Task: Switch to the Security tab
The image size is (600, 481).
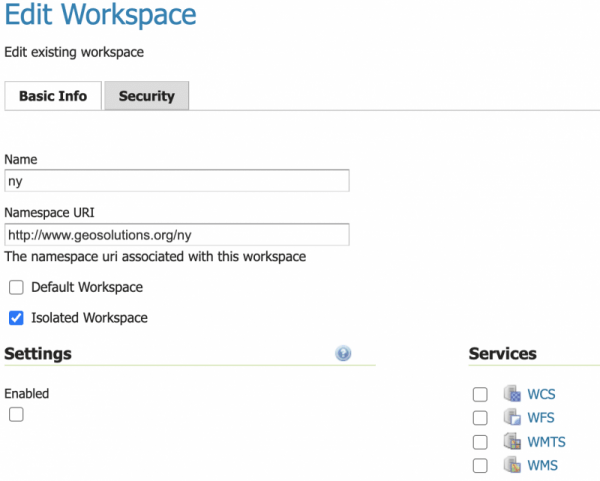Action: (147, 96)
